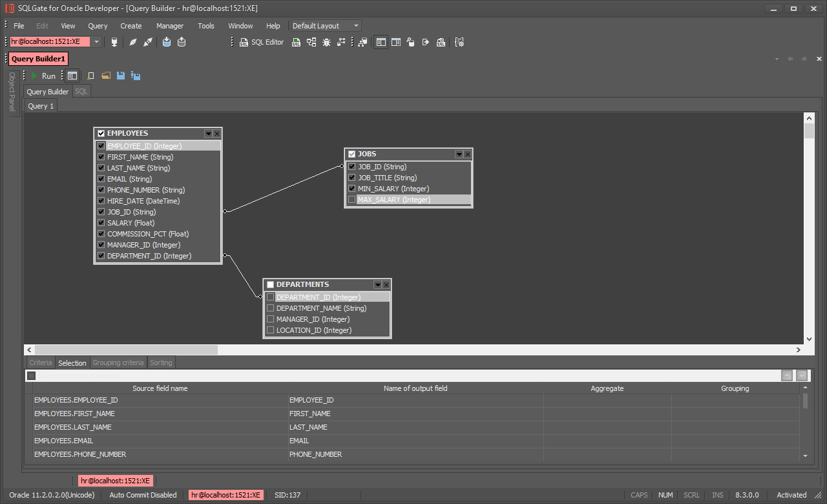Open the SQL Editor from toolbar

point(261,42)
